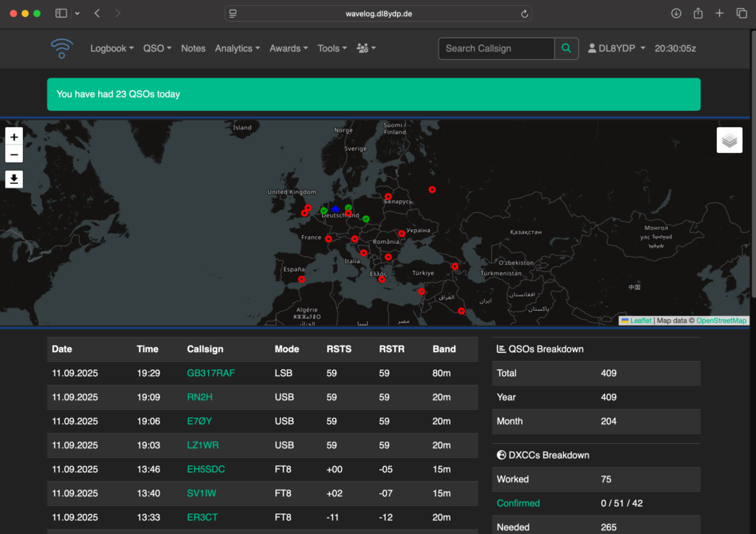Click the Safari share icon
756x534 pixels.
click(698, 13)
